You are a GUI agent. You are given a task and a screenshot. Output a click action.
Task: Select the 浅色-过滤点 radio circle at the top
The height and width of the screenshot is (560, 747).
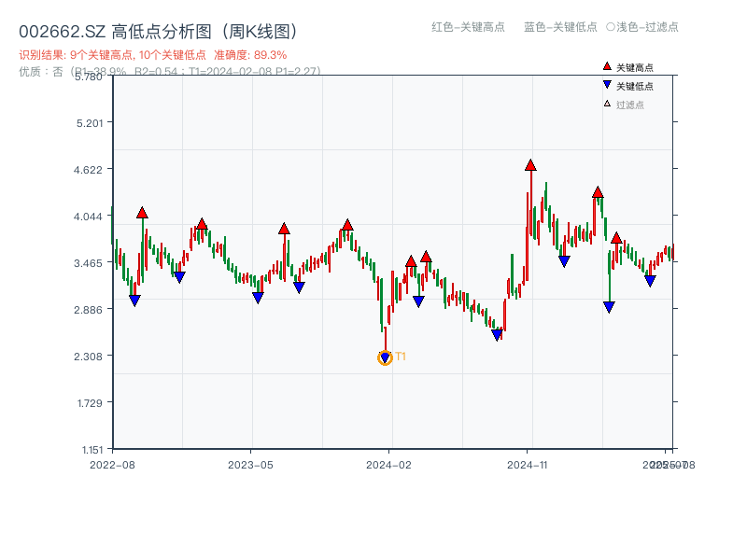click(x=610, y=27)
